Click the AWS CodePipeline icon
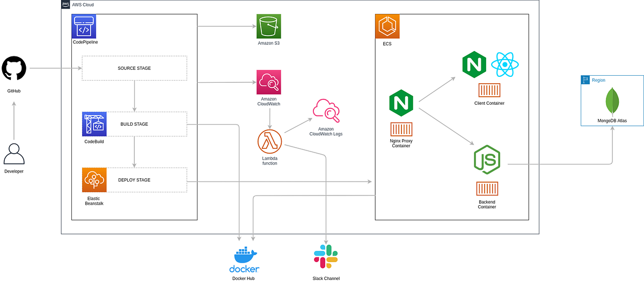This screenshot has width=644, height=282. point(84,26)
